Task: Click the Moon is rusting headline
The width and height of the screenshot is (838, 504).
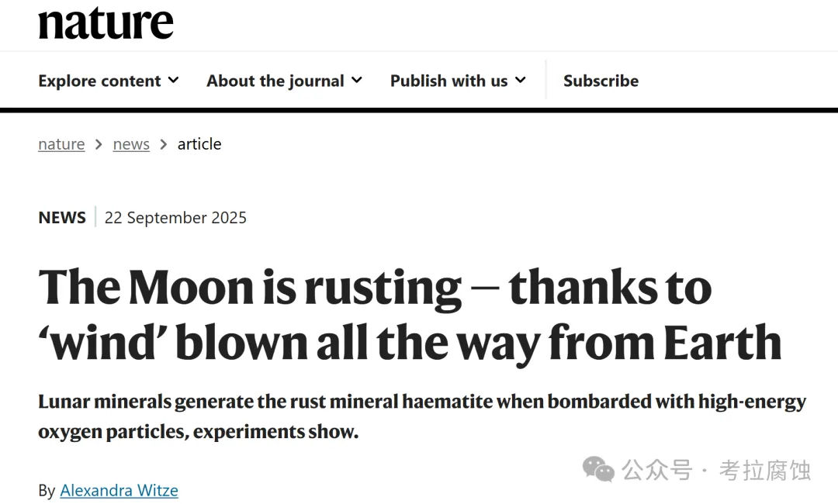Action: pos(409,314)
